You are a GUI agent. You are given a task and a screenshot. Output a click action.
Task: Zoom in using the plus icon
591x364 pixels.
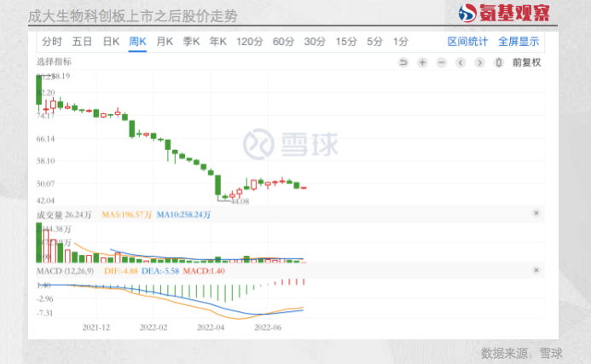click(x=423, y=63)
